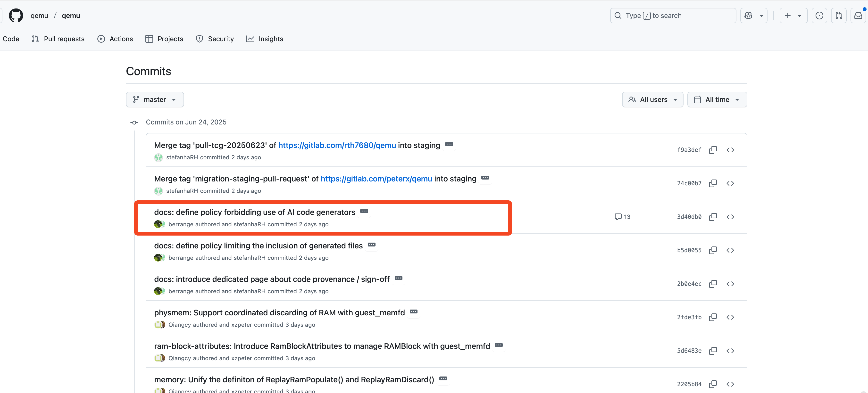
Task: Focus the Type / to search field
Action: click(x=673, y=16)
